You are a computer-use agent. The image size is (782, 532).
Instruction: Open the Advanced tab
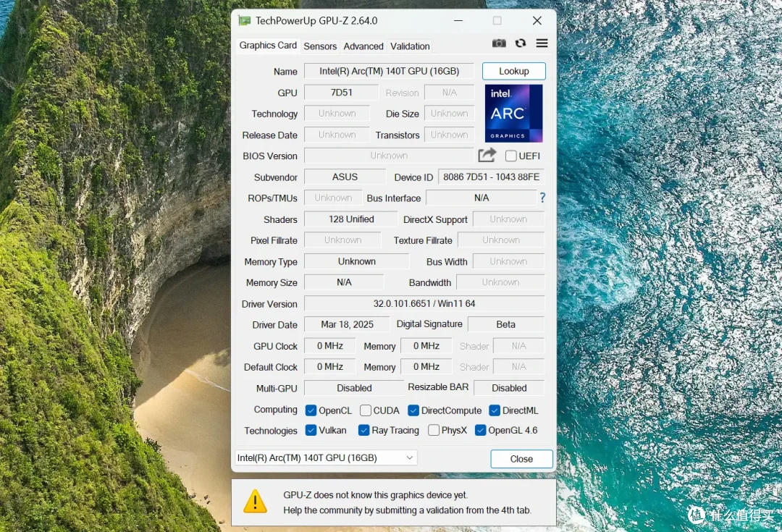tap(363, 46)
